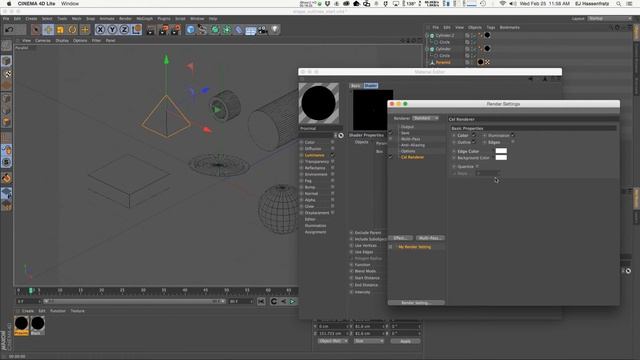Open the spline pen tool icon
The image size is (640, 360).
tap(202, 29)
